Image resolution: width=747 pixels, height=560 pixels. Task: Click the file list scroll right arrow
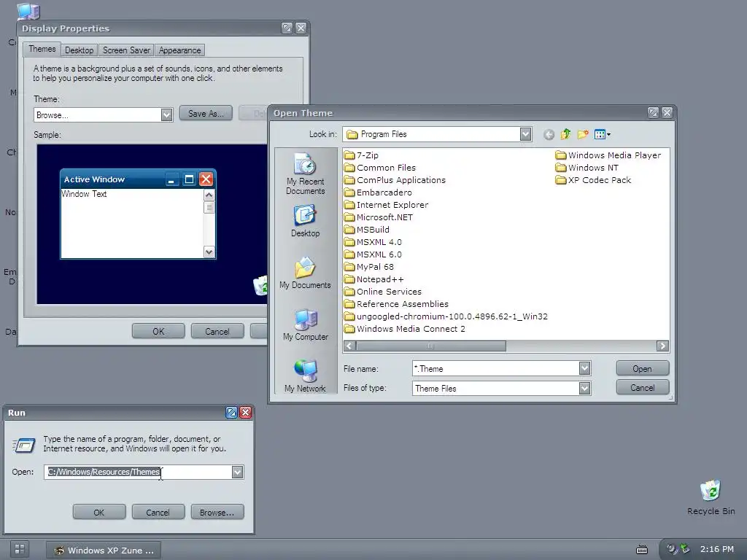click(662, 346)
